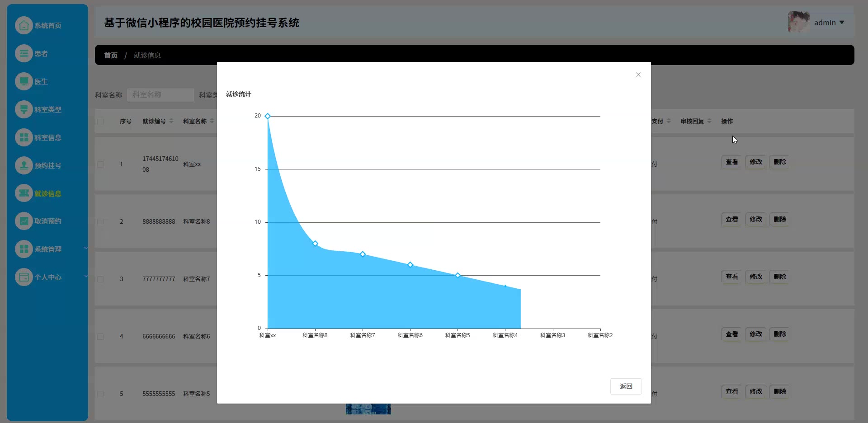Open 预约挂号 menu item
Screen dimensions: 868x423
coord(48,166)
